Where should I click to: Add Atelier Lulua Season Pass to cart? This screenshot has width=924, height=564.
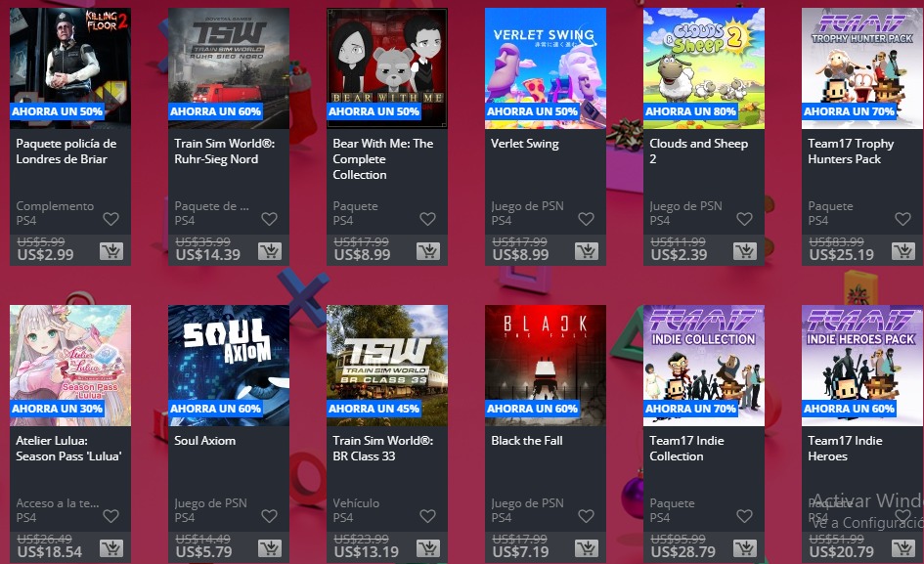pos(111,548)
